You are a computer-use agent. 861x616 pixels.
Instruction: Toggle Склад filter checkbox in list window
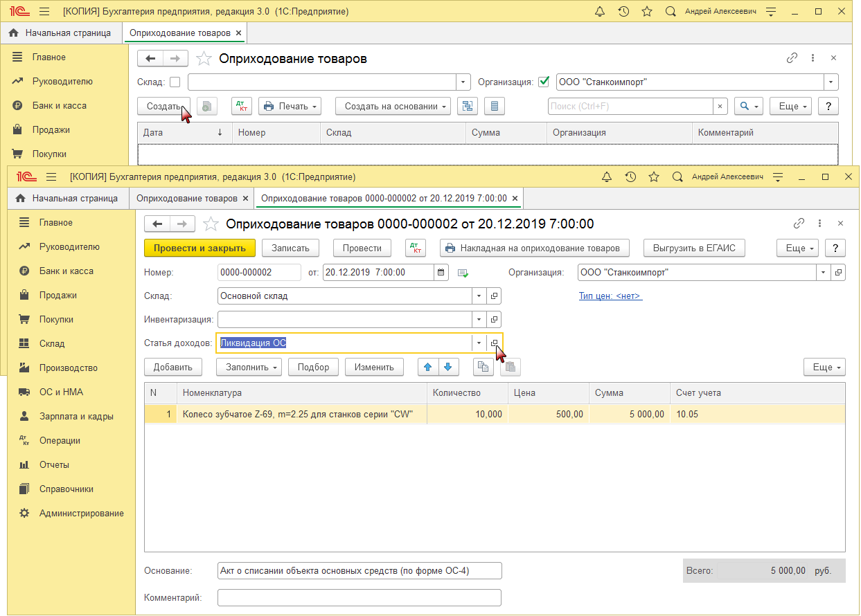[x=175, y=82]
